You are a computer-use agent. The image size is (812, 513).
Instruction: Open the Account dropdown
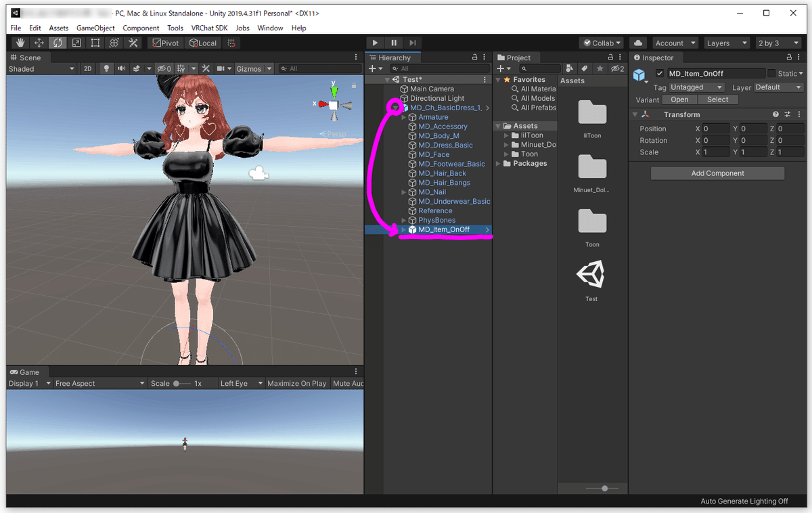(674, 43)
